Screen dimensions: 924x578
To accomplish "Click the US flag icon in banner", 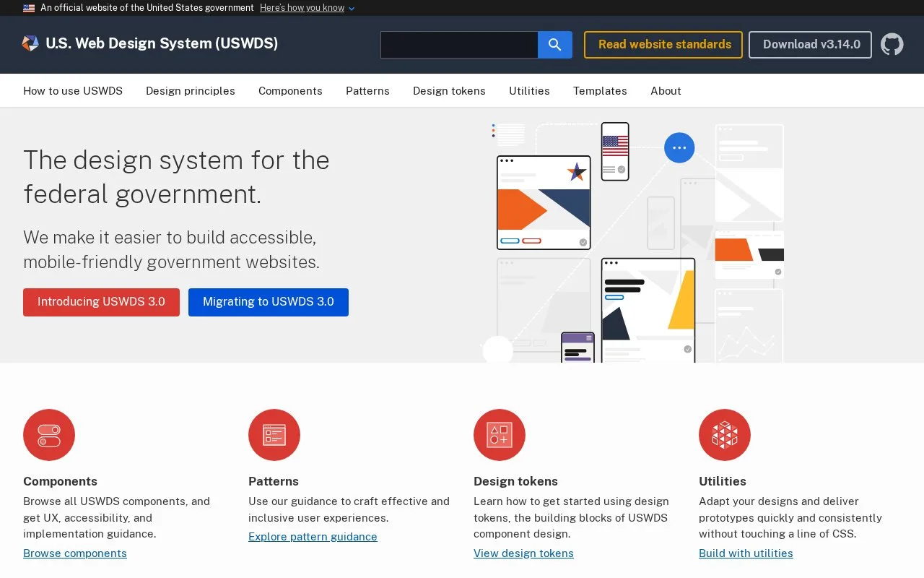I will point(29,8).
